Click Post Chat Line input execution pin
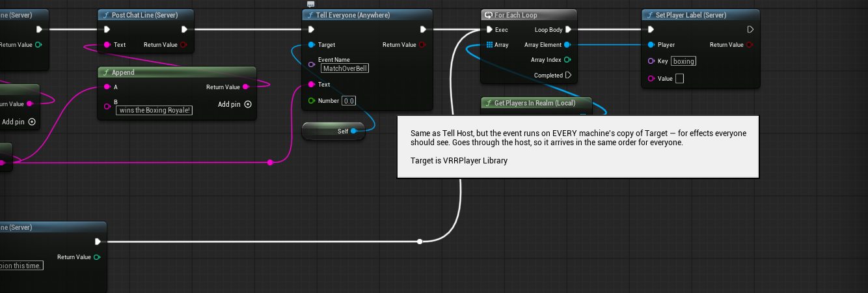This screenshot has height=293, width=868. tap(107, 29)
